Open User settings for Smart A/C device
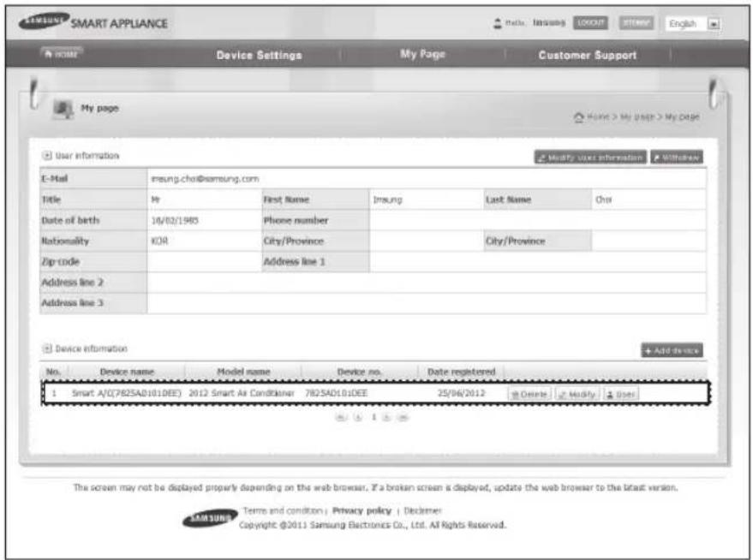Viewport: 753px width, 560px height. coord(620,395)
